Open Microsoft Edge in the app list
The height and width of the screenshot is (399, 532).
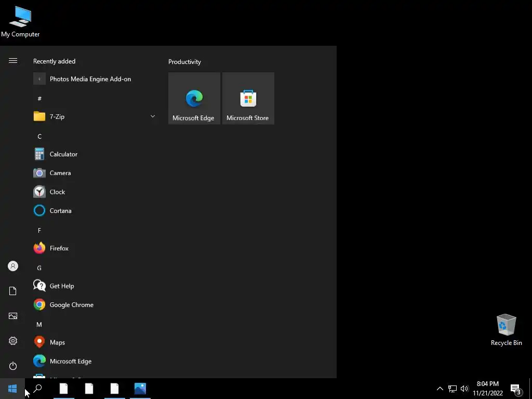95,362
